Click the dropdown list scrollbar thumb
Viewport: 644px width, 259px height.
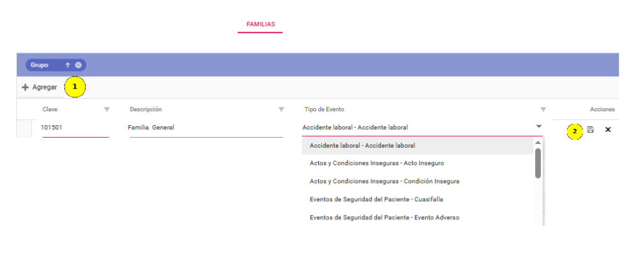coord(538,163)
